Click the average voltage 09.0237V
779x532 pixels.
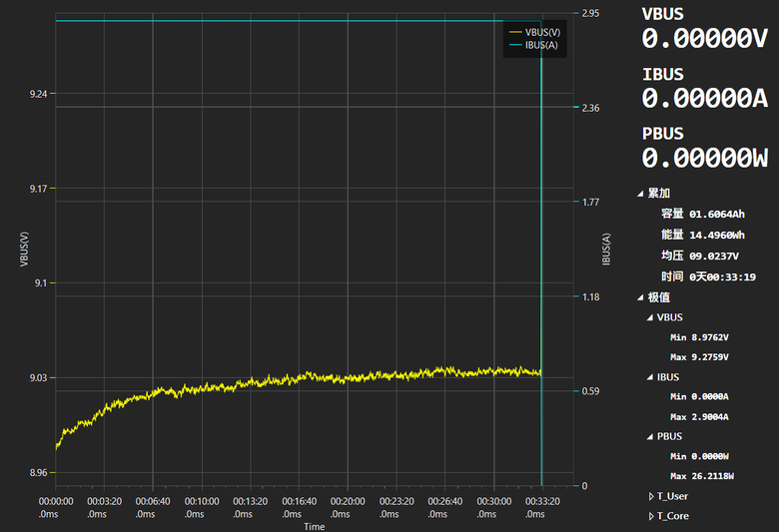tap(714, 256)
